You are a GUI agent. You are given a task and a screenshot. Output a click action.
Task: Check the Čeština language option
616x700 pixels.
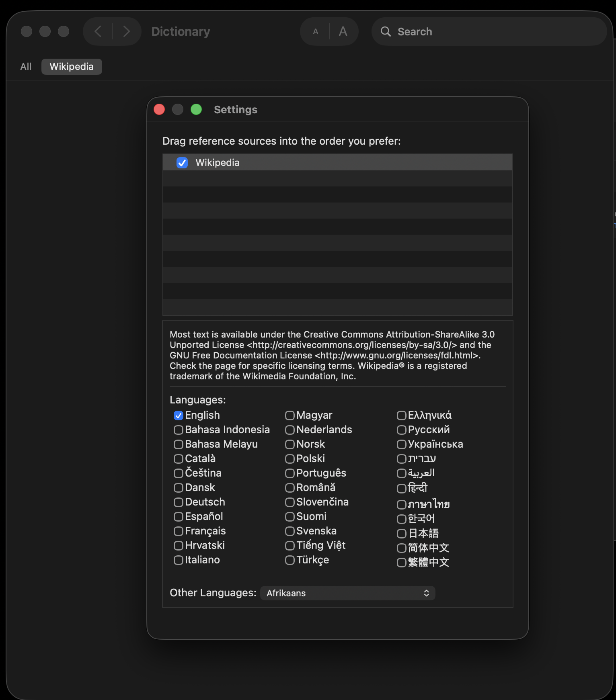179,473
